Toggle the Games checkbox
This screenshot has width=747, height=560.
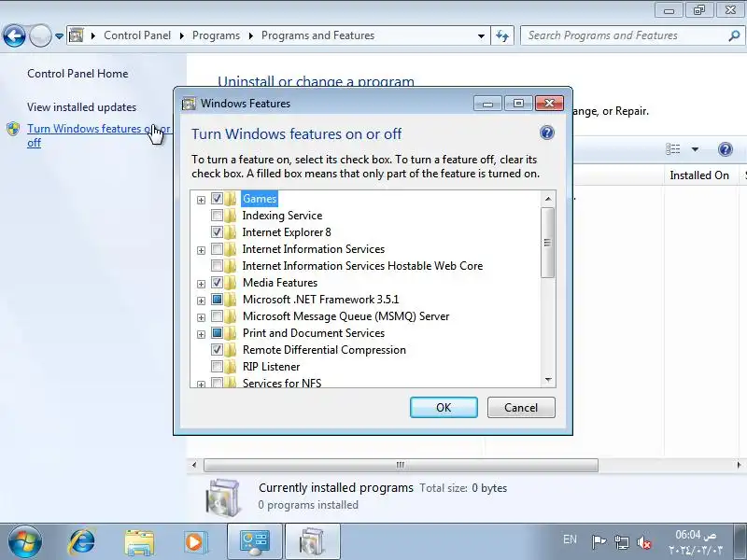(x=217, y=198)
